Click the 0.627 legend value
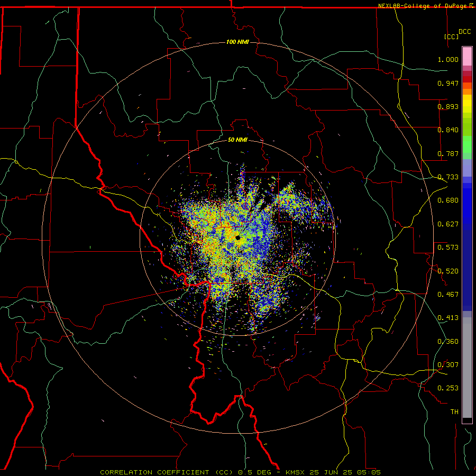 pos(448,224)
